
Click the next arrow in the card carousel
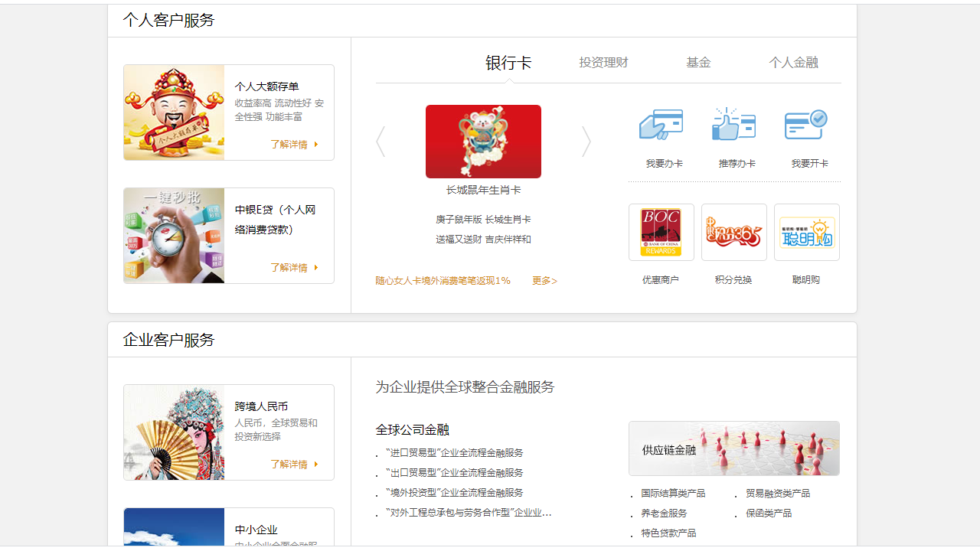click(x=586, y=141)
